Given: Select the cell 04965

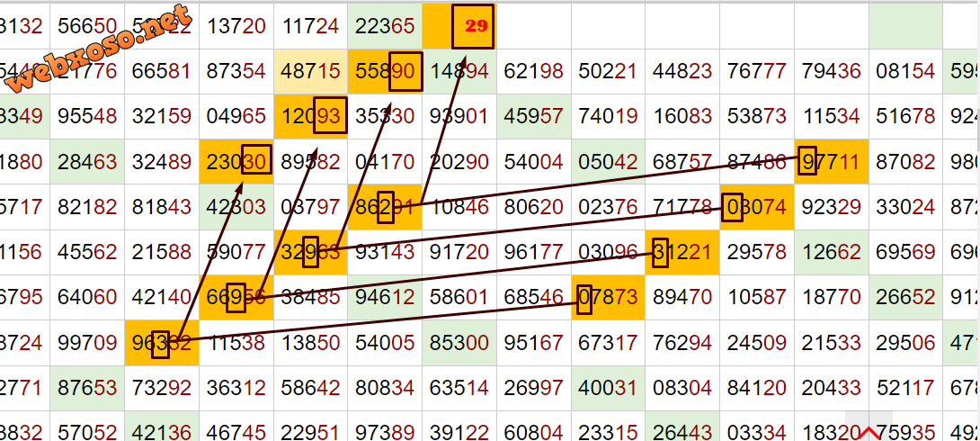Looking at the screenshot, I should 236,116.
